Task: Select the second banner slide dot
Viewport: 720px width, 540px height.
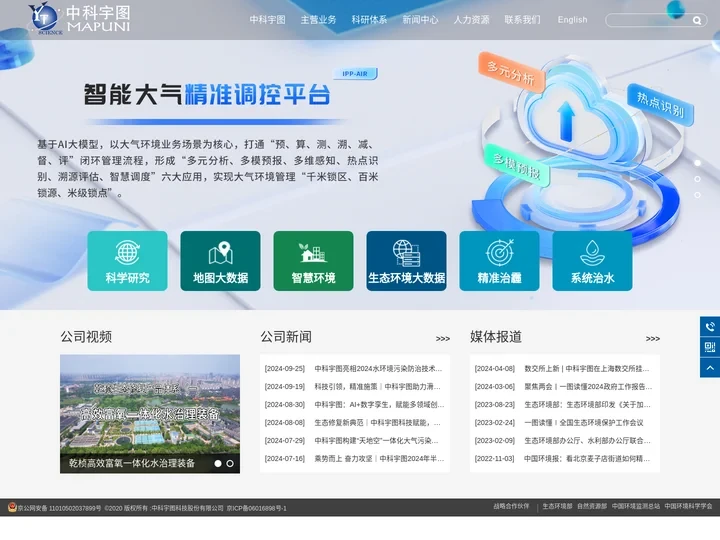Action: point(697,179)
